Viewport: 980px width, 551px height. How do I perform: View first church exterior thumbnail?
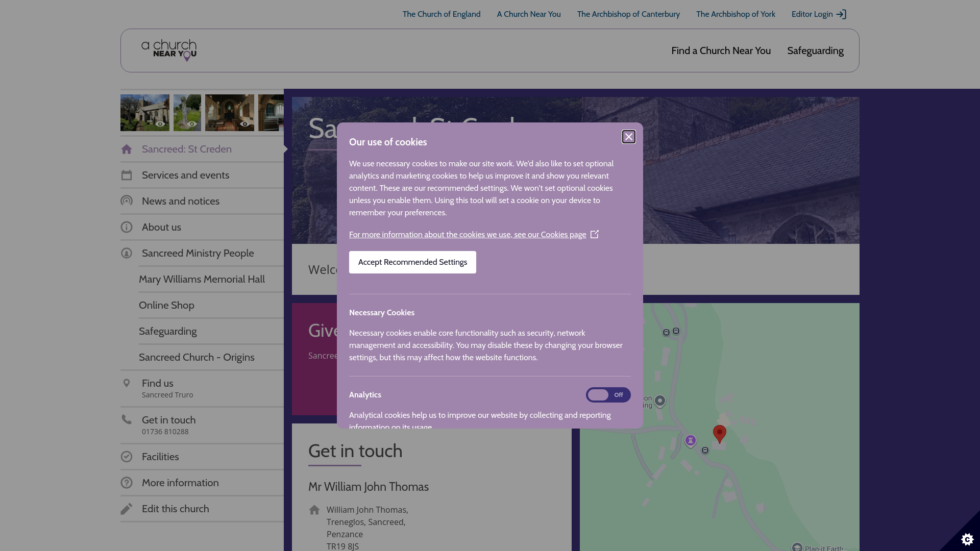point(145,113)
